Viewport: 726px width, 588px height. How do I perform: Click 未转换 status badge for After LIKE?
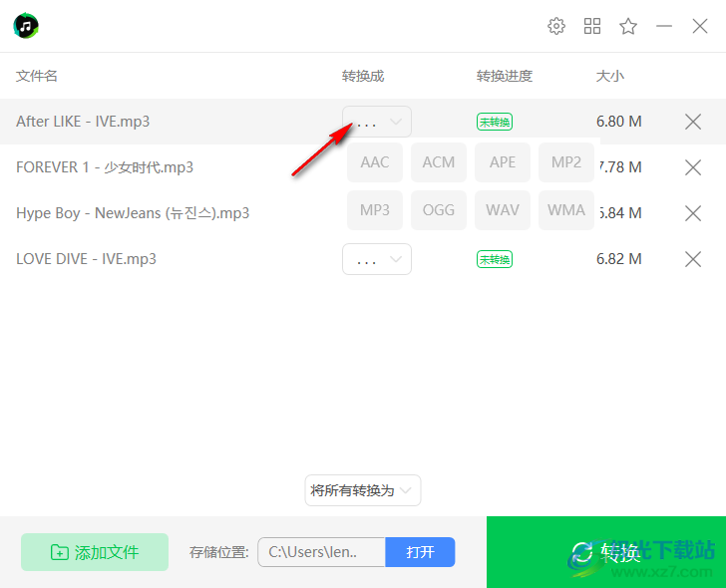point(495,122)
